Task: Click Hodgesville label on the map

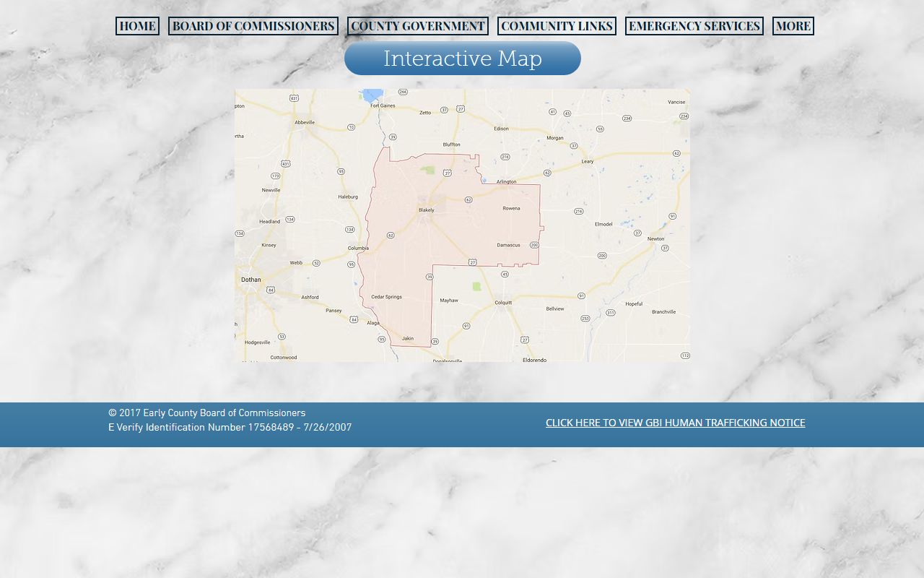Action: 257,342
